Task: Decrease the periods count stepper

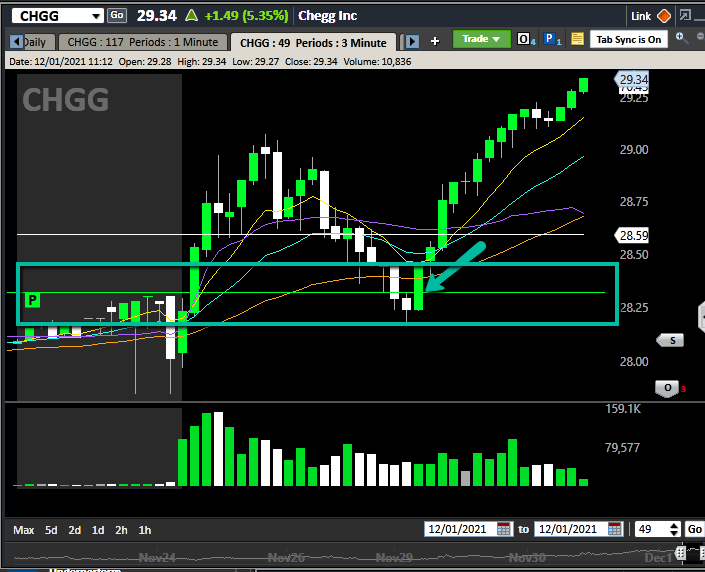Action: tap(674, 533)
